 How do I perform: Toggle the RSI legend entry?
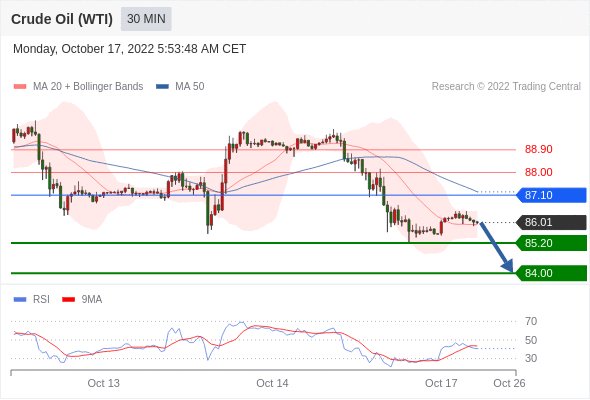32,300
